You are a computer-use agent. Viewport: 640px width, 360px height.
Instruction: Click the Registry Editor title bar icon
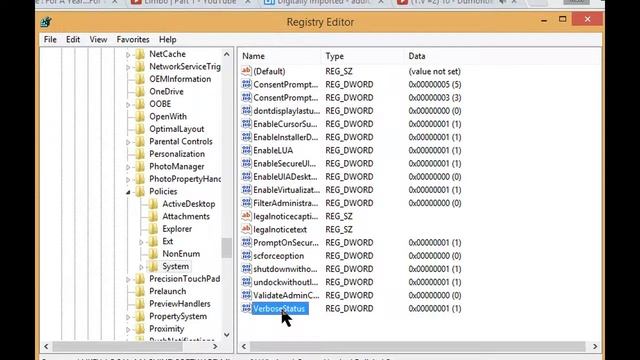[x=46, y=22]
